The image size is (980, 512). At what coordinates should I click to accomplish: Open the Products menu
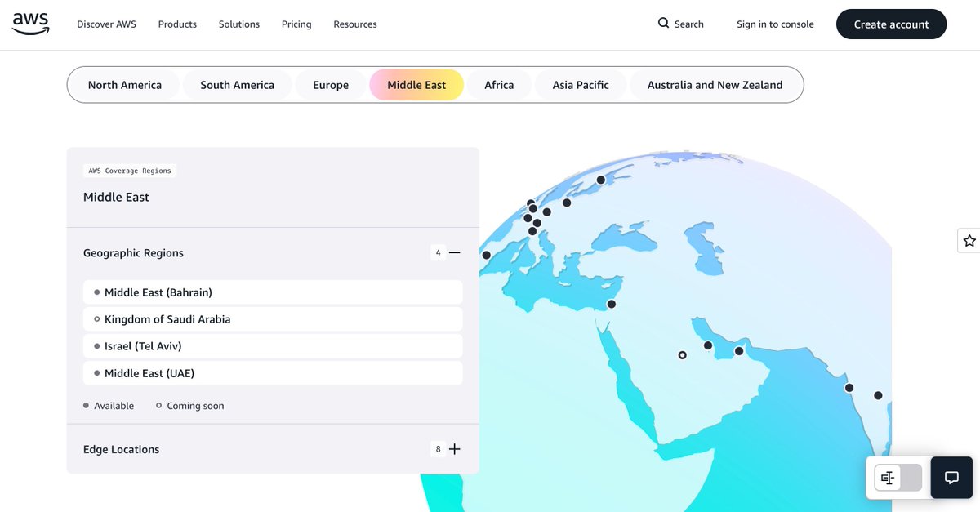(177, 24)
